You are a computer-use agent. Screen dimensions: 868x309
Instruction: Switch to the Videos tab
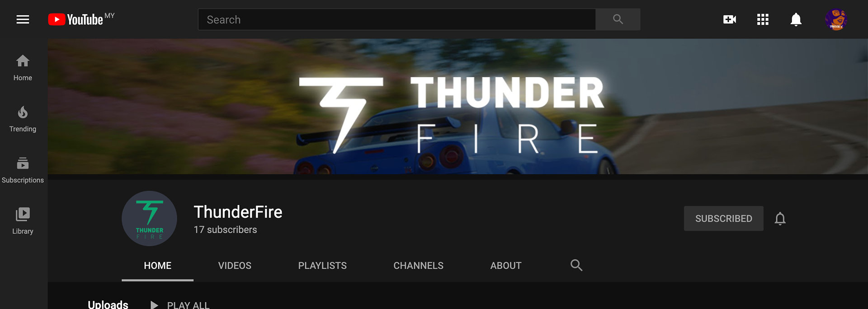pyautogui.click(x=235, y=266)
